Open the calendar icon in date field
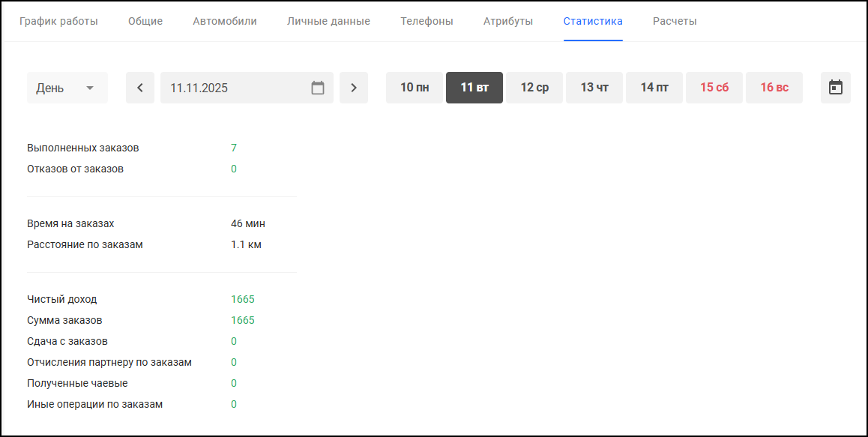 click(318, 88)
